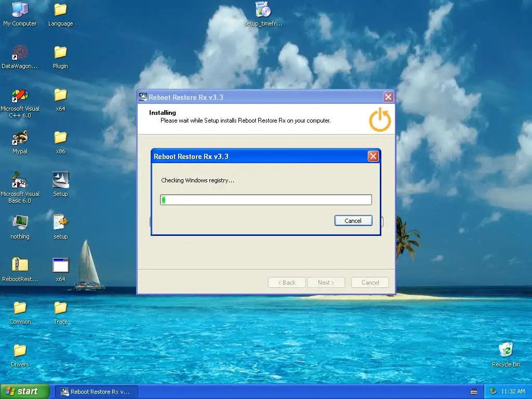Click the registry check progress bar

(266, 200)
